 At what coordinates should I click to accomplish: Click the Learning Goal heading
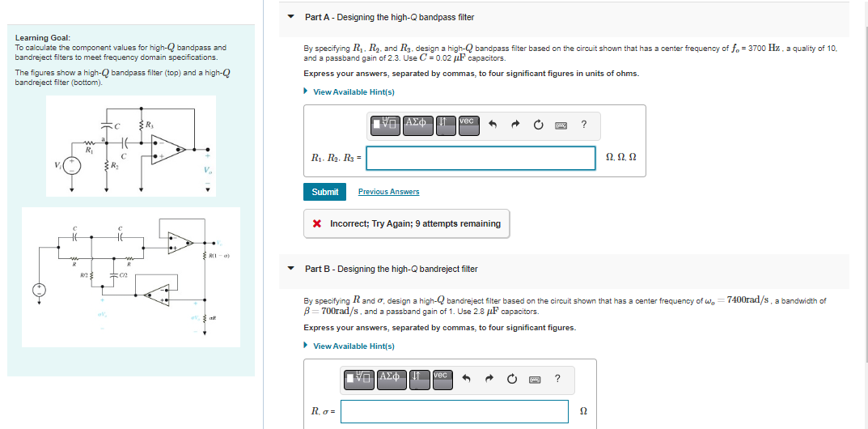43,38
